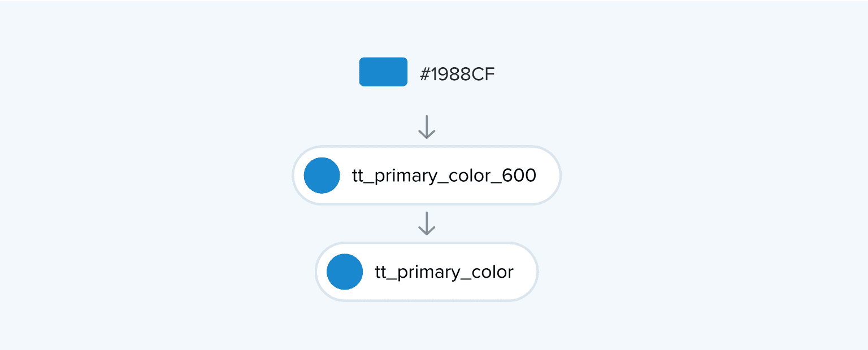Select the round color dot of the 600 token
This screenshot has height=350, width=868.
click(x=322, y=176)
